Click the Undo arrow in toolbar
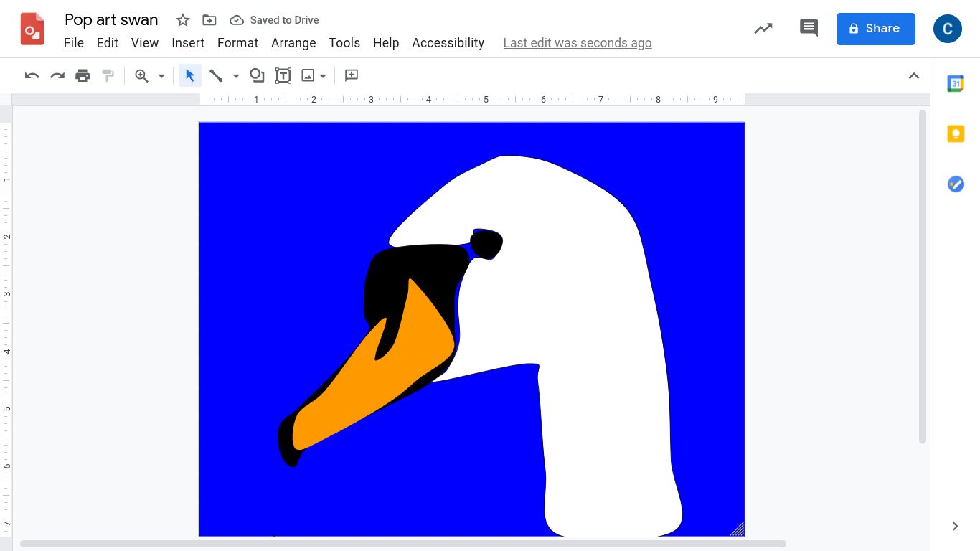 pyautogui.click(x=32, y=75)
